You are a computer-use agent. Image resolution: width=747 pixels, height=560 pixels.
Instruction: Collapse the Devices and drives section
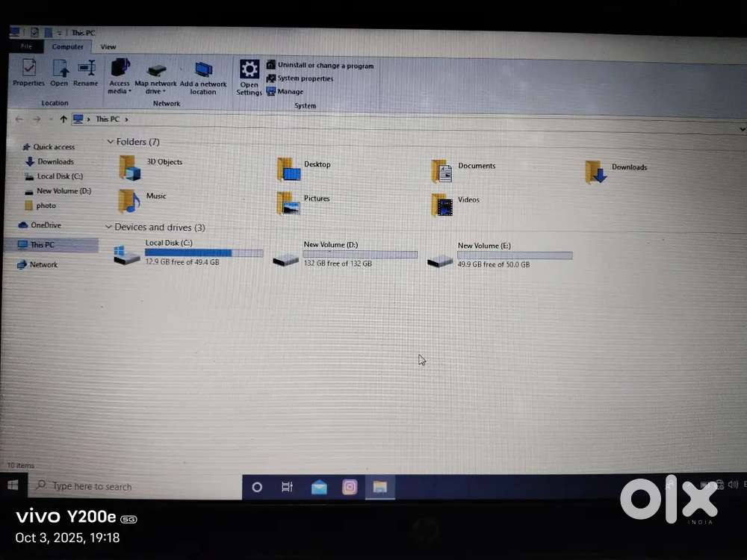(x=109, y=227)
